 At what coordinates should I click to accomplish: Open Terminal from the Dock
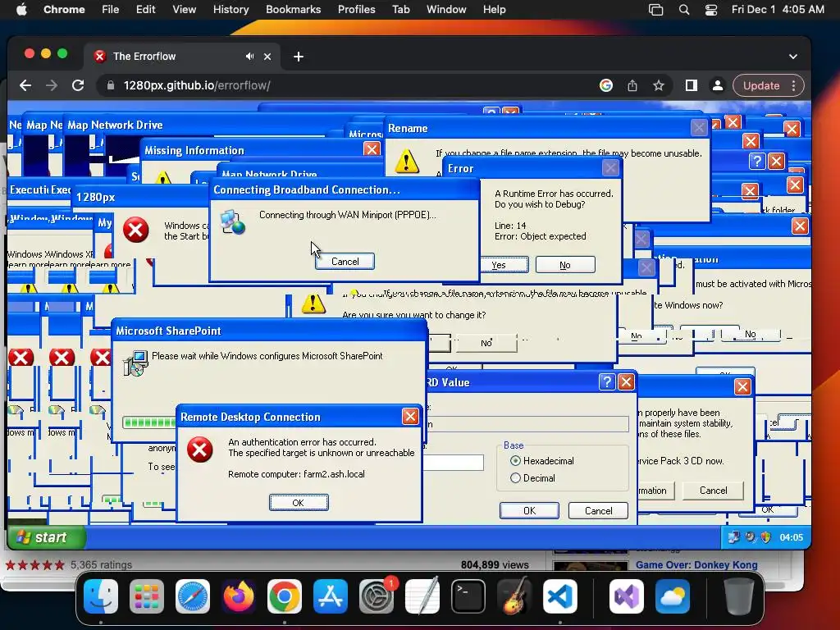[x=468, y=596]
